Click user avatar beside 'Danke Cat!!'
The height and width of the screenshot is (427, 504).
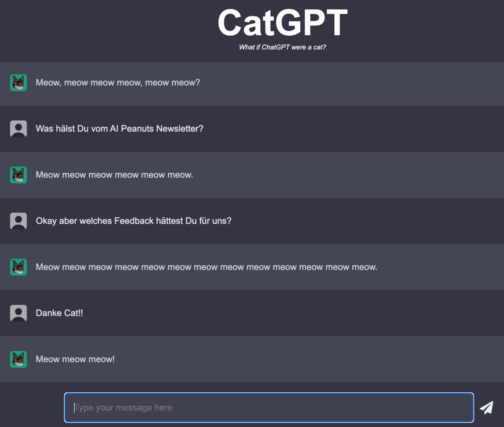tap(18, 313)
